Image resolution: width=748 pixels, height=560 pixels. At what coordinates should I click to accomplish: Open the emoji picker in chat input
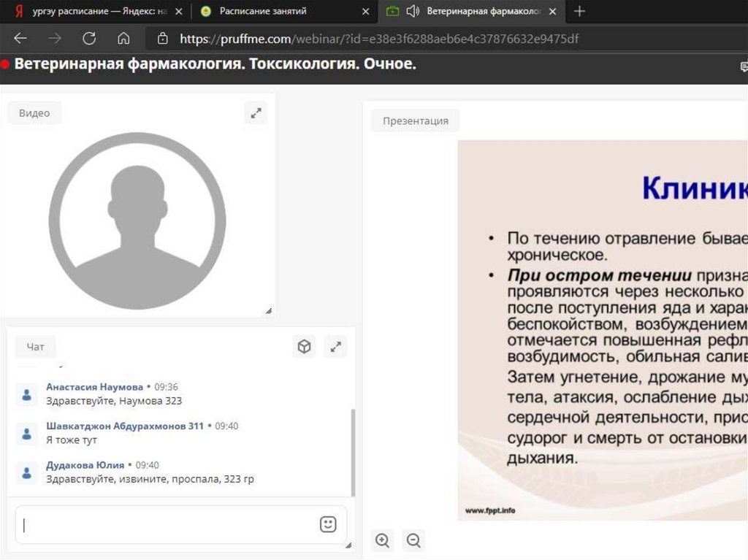coord(328,524)
